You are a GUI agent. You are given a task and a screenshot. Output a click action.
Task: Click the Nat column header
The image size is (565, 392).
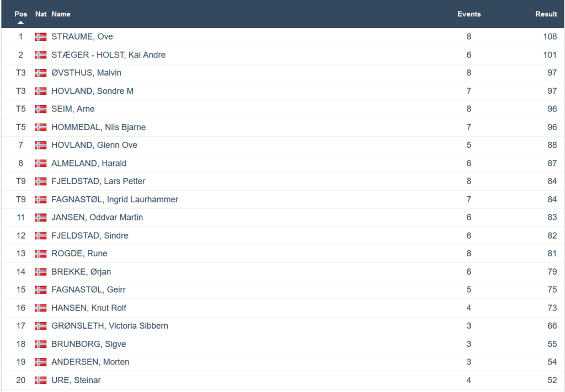pos(41,14)
